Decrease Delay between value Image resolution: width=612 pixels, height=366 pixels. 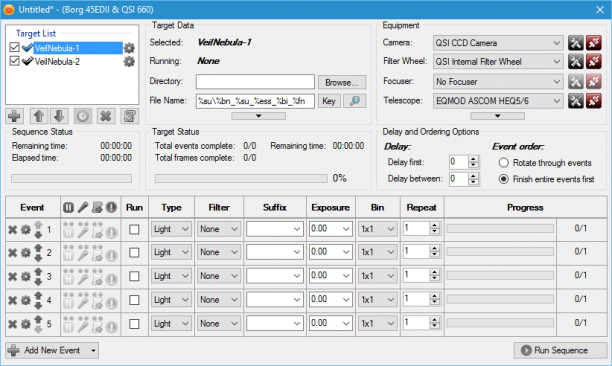[x=473, y=182]
